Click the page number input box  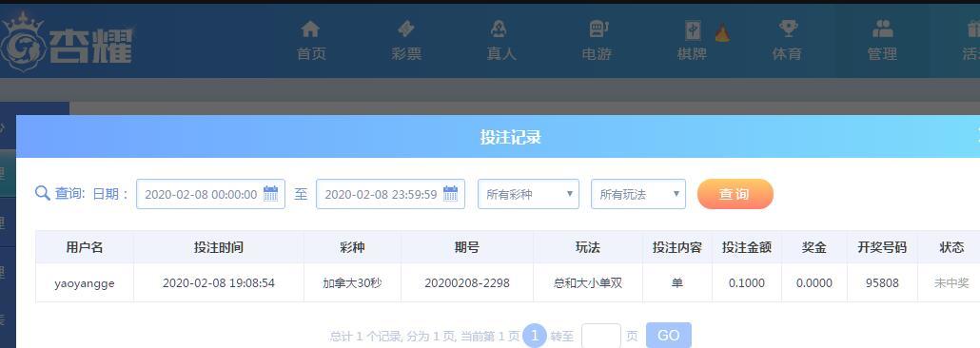coord(600,337)
